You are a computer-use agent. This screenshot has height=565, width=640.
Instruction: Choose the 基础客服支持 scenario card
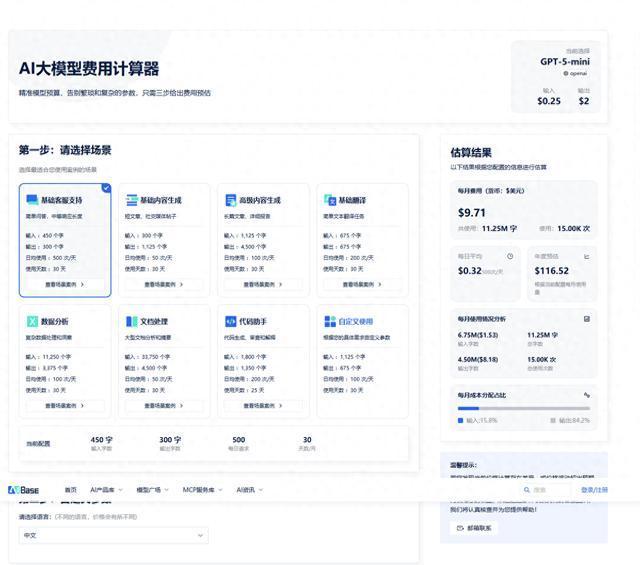click(x=65, y=240)
